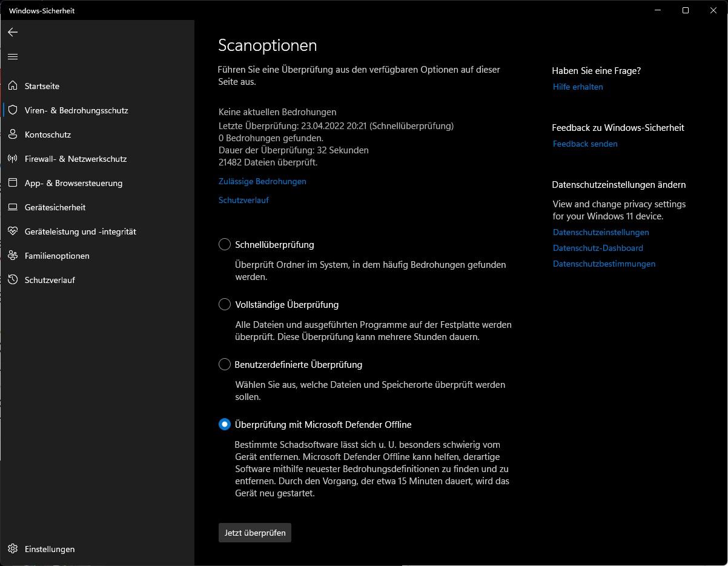The height and width of the screenshot is (566, 728).
Task: Open Schutzverlauf in the sidebar
Action: point(50,280)
